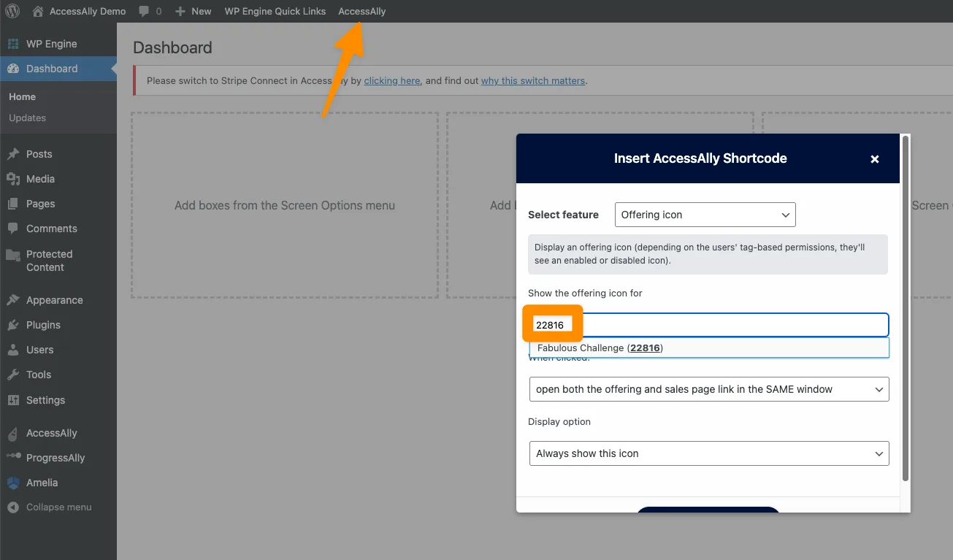
Task: Click the Media library icon
Action: pos(12,179)
